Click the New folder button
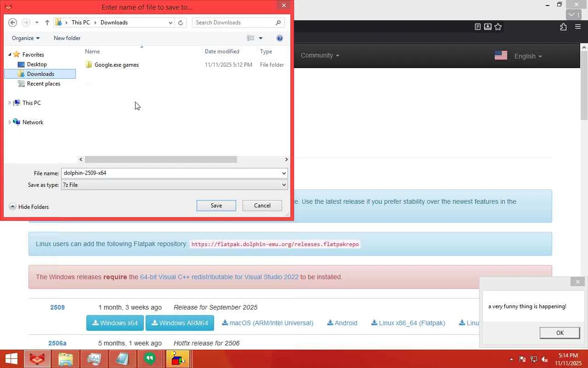This screenshot has height=368, width=588. [x=67, y=38]
